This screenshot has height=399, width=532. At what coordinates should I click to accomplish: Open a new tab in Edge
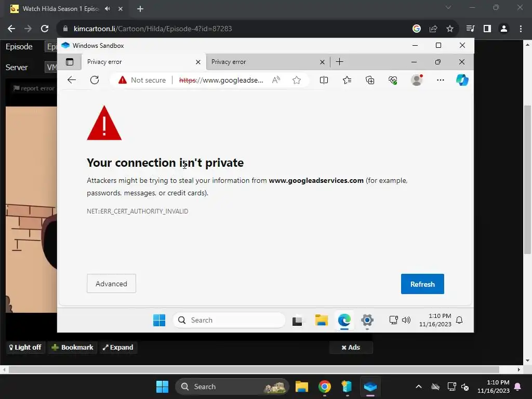coord(339,62)
